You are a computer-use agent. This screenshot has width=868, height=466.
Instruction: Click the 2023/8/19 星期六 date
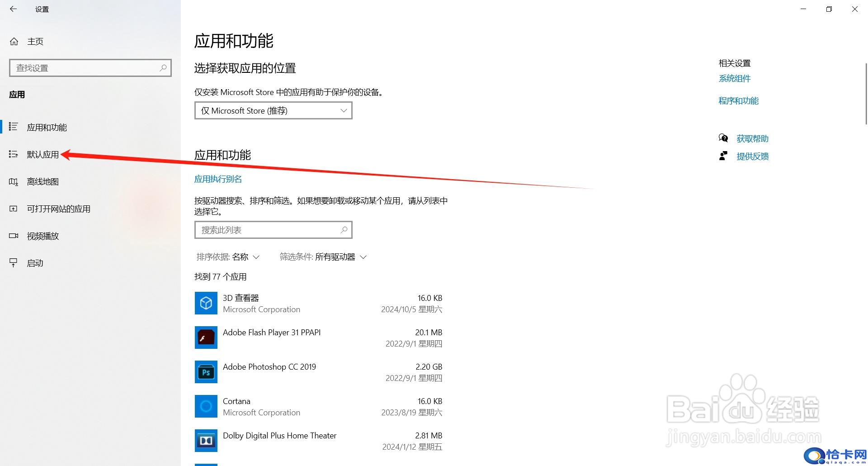tap(411, 413)
